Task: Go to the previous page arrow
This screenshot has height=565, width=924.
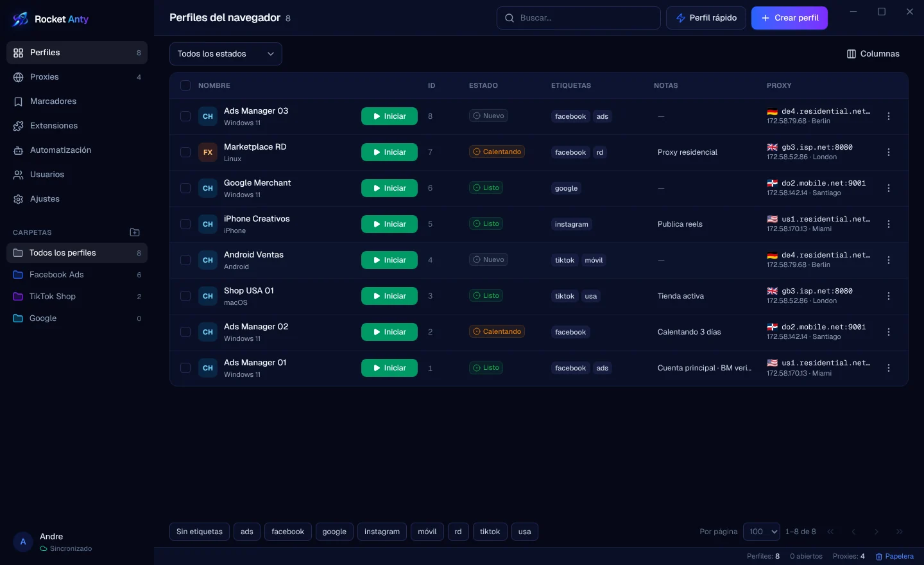Action: [853, 532]
